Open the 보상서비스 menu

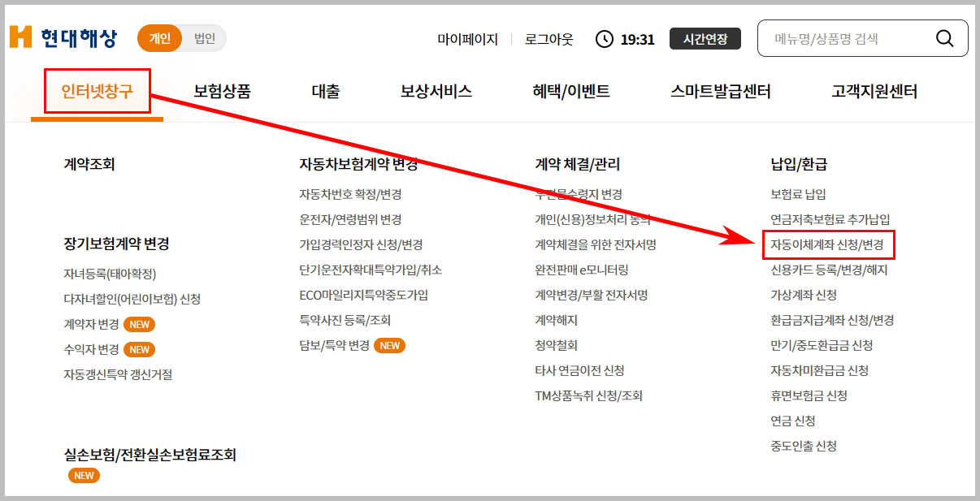[436, 91]
